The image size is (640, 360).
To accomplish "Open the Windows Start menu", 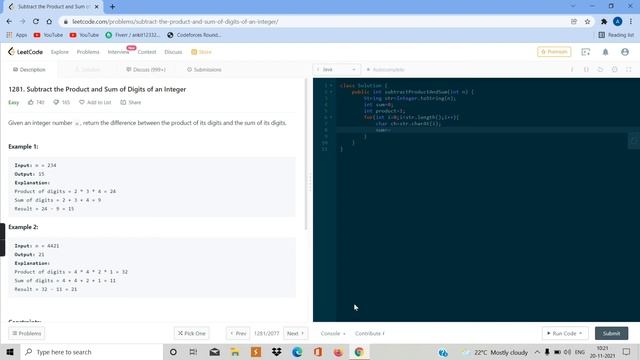I will [10, 352].
